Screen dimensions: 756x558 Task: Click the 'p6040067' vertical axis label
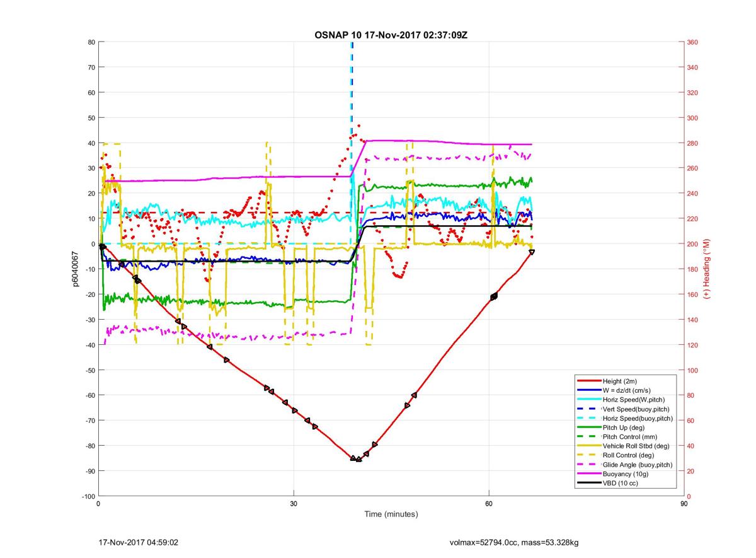coord(74,269)
